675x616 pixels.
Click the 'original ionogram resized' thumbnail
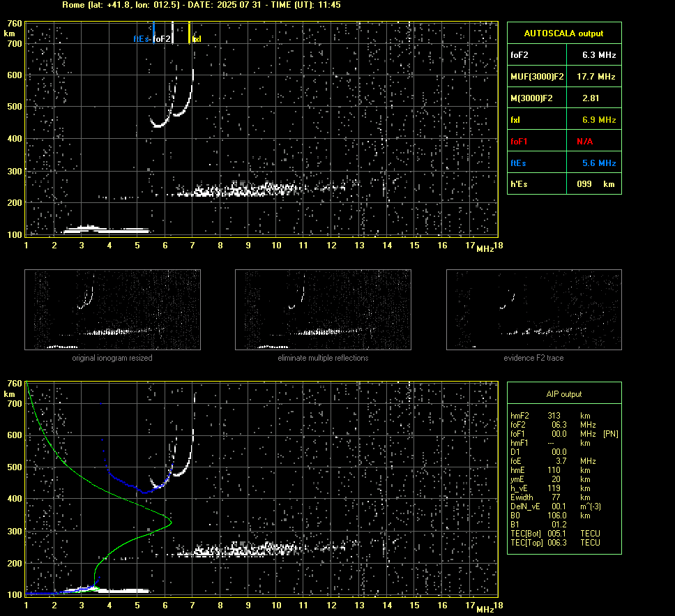click(112, 310)
